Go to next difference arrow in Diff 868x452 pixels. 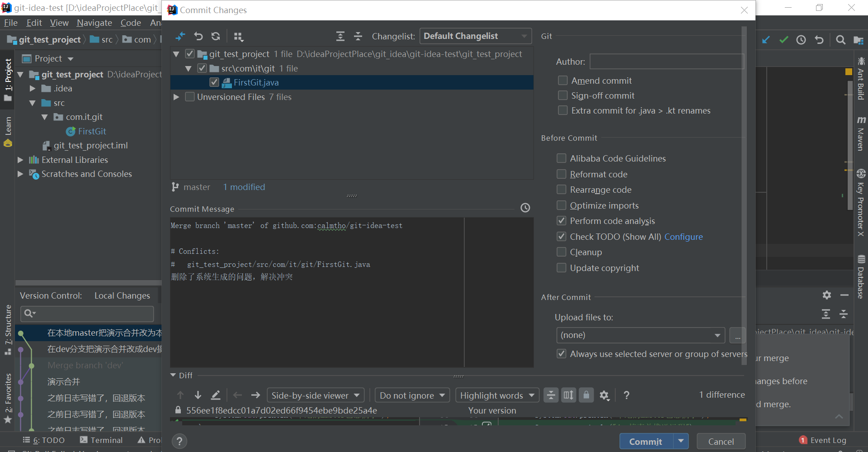198,395
